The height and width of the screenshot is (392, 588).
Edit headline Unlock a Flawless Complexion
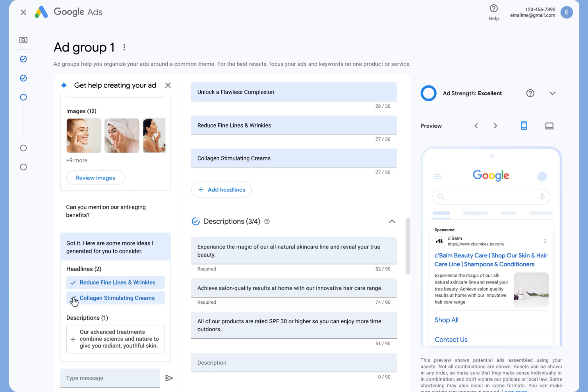(294, 92)
